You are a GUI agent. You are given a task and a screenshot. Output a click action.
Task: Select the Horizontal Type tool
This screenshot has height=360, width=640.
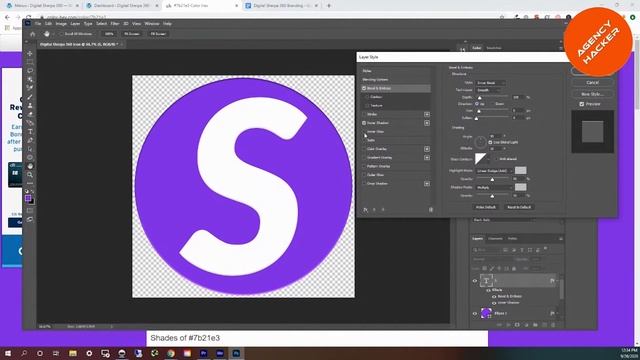30,131
